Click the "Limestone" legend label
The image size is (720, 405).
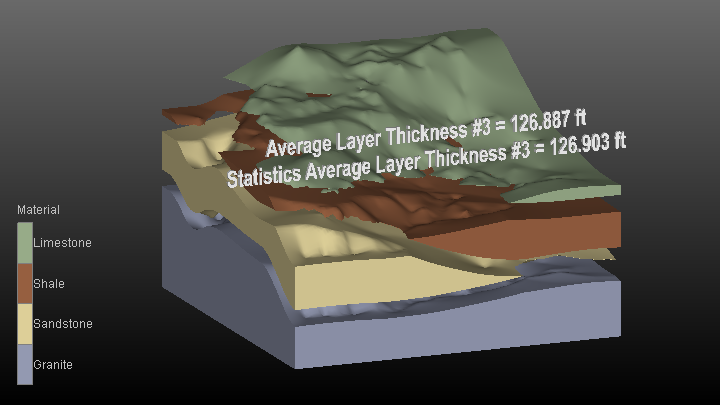point(62,243)
